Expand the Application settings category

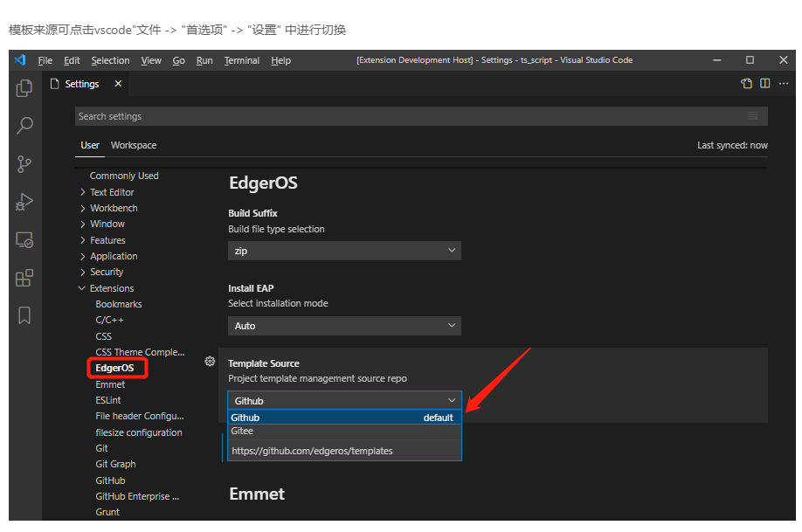(x=114, y=256)
